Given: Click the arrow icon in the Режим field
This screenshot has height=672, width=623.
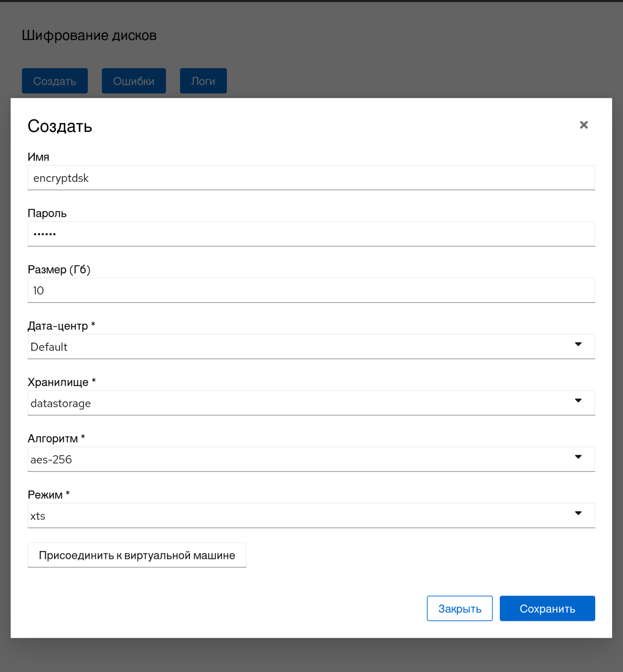Looking at the screenshot, I should (x=578, y=513).
